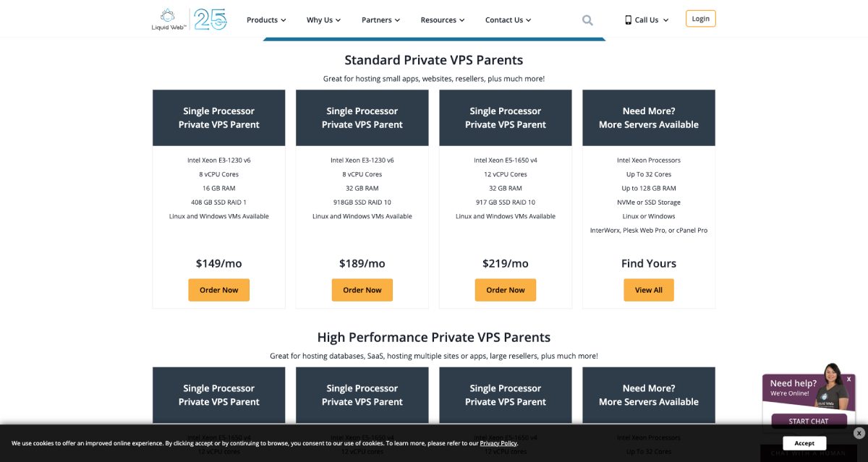The image size is (868, 462).
Task: Click the Login button
Action: [x=699, y=18]
